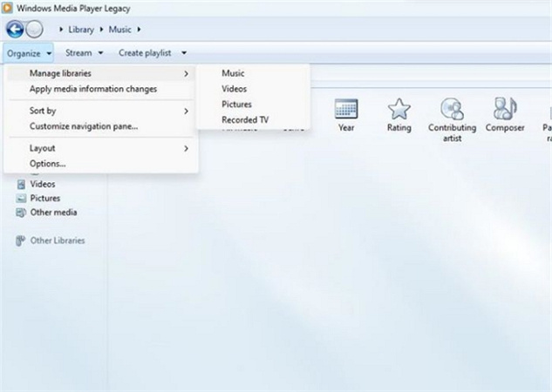Select Manage libraries menu item

(100, 73)
